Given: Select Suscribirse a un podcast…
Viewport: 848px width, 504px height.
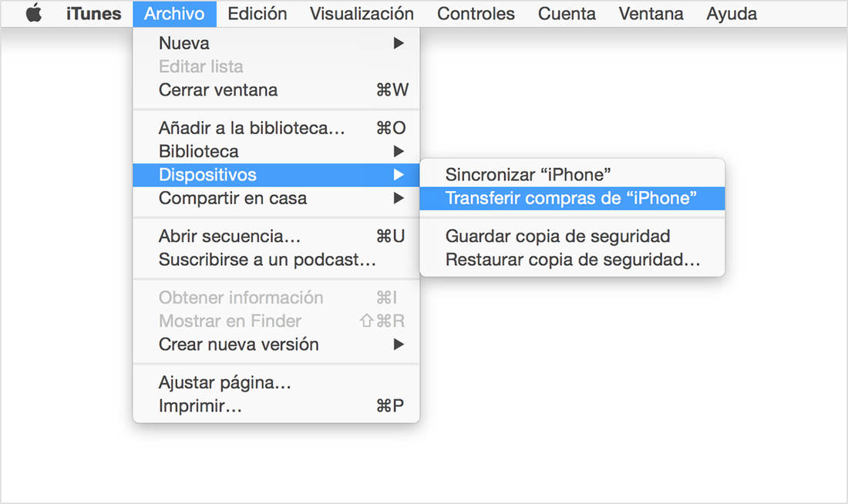Looking at the screenshot, I should (276, 260).
